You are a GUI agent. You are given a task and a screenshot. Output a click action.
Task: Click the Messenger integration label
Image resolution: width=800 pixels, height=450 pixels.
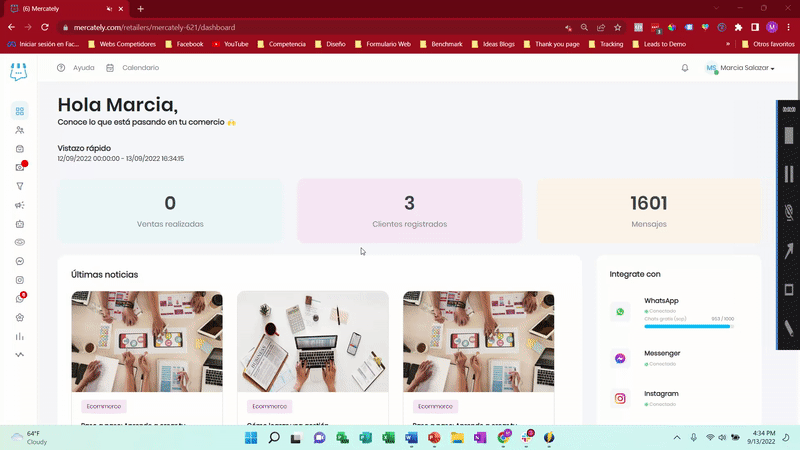click(x=662, y=353)
